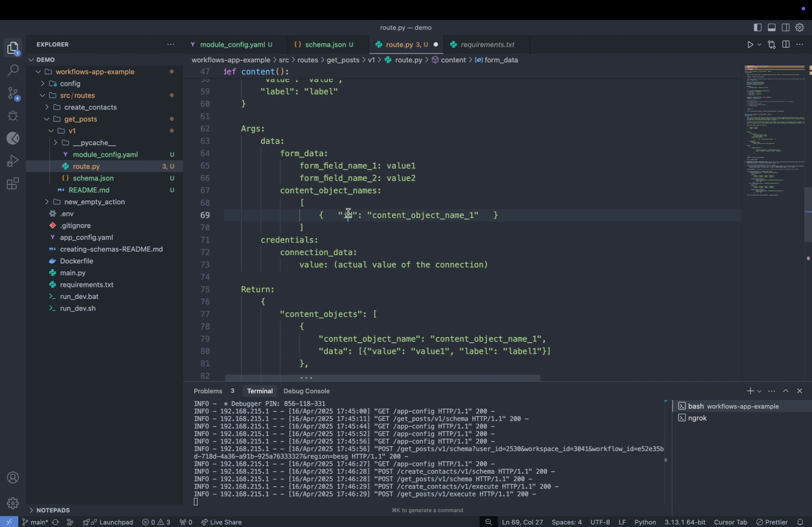Open Run and Debug view

[x=13, y=161]
